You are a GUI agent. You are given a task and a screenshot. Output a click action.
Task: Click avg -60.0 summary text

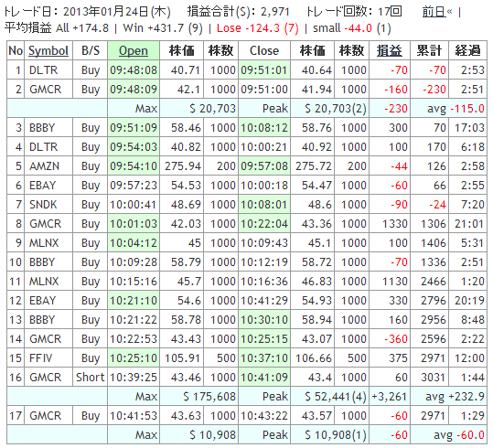(x=459, y=434)
